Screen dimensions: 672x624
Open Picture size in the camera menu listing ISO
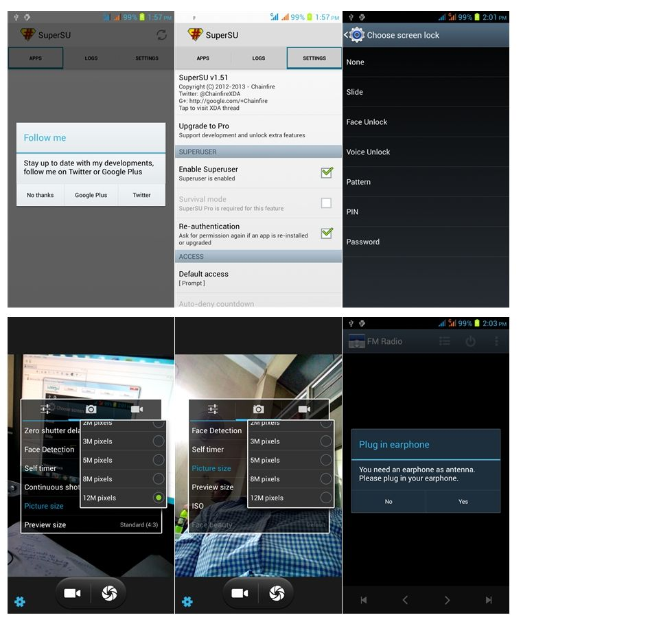(211, 468)
